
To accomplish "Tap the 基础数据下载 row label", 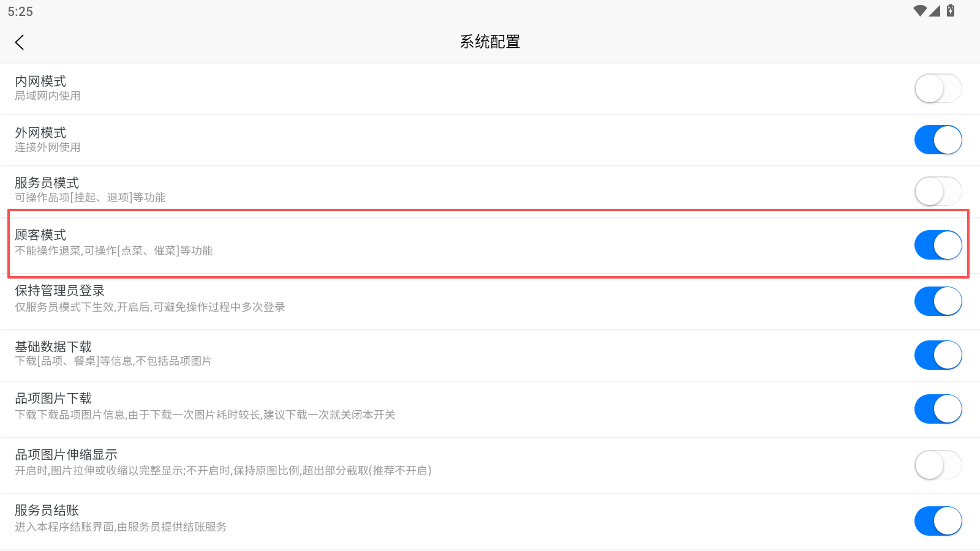I will click(53, 347).
